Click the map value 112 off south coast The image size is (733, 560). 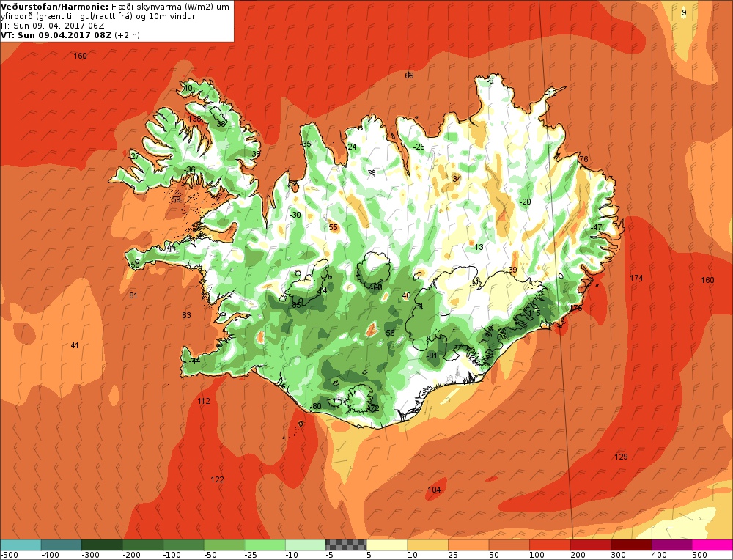[203, 401]
